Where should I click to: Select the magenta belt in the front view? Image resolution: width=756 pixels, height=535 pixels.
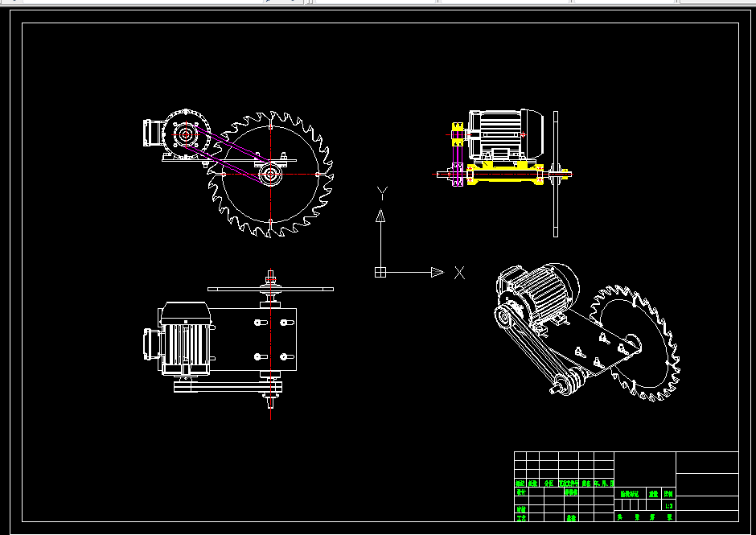(225, 154)
